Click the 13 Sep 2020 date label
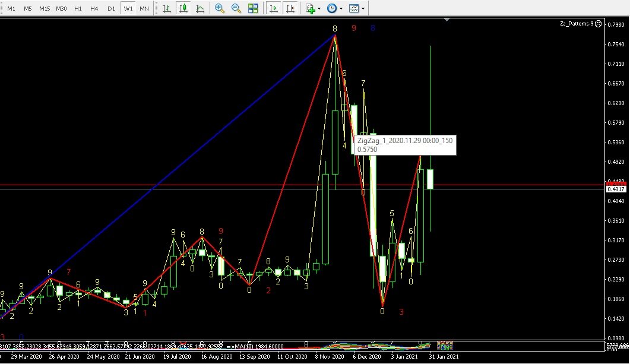This screenshot has height=364, width=630. coord(254,356)
